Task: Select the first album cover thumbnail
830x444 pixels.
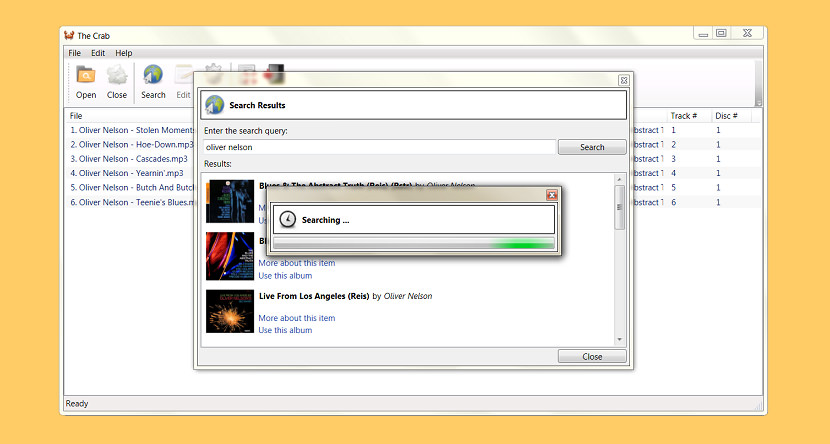Action: point(230,201)
